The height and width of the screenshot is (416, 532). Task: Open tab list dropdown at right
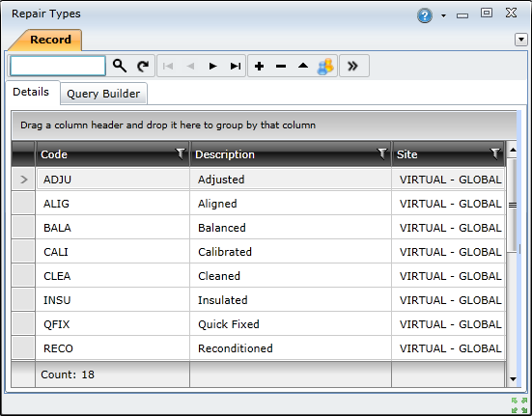[521, 40]
